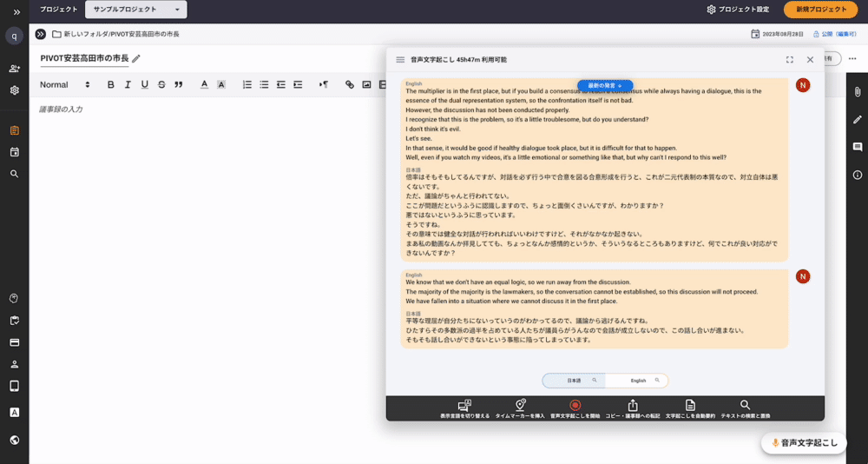Open the サンプルプロジェクト project dropdown

135,10
